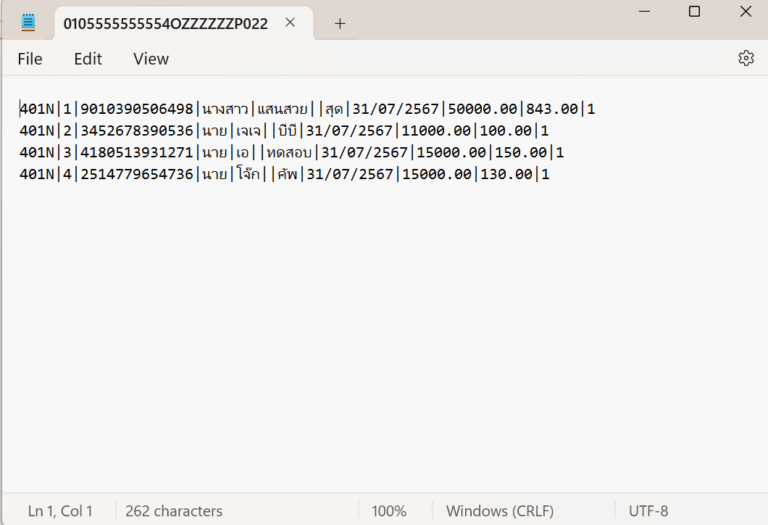Open the File menu
The image size is (768, 525).
[30, 59]
